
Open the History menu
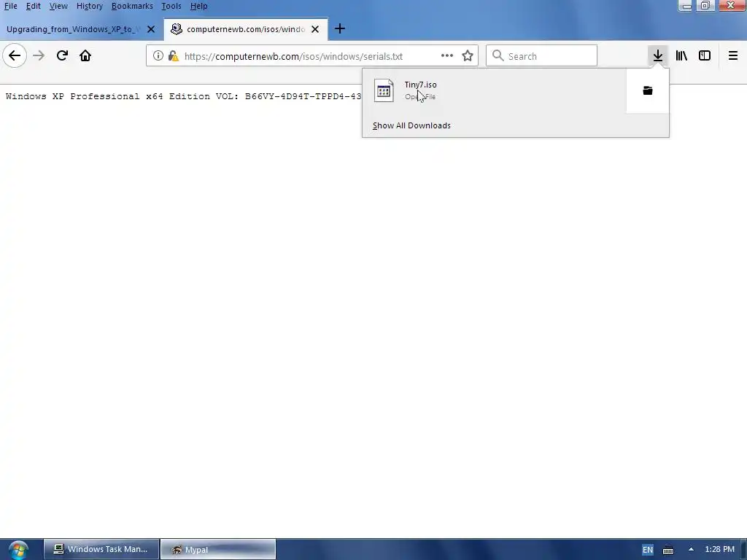click(90, 6)
